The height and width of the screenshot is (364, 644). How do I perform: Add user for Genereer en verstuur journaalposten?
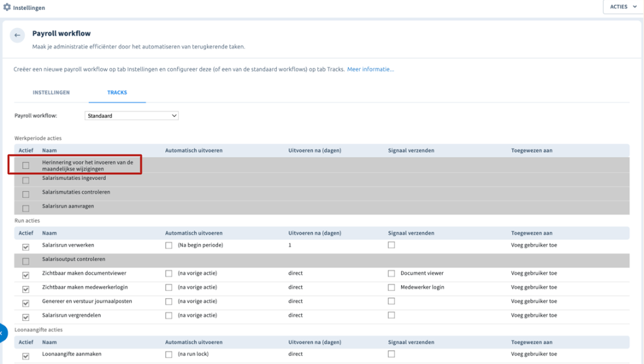pyautogui.click(x=534, y=301)
